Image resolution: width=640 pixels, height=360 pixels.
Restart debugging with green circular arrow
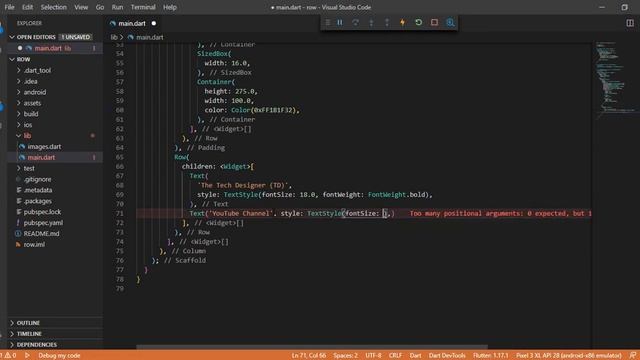click(x=418, y=22)
